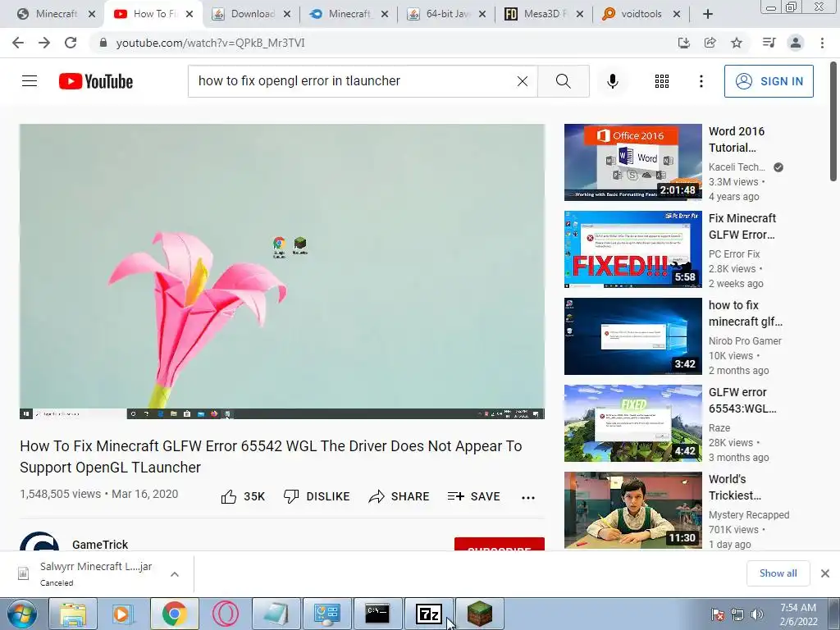
Task: Click SAVE to add to playlist
Action: [x=473, y=496]
